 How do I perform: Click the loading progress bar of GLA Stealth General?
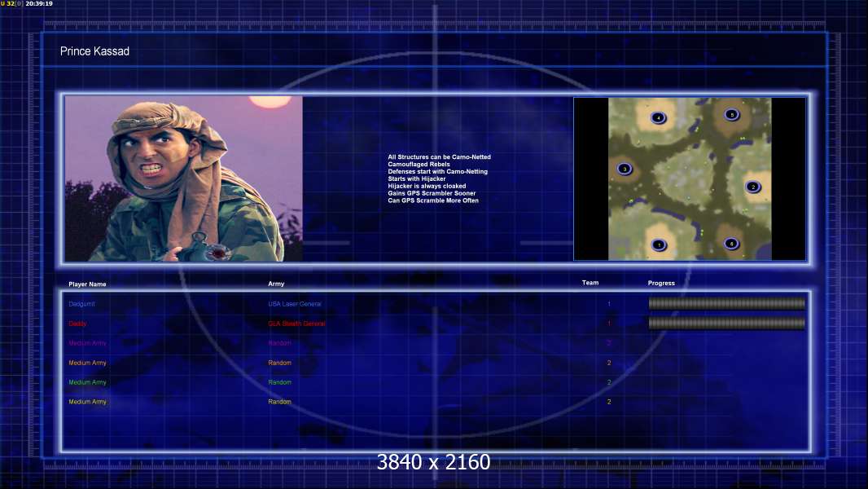727,323
